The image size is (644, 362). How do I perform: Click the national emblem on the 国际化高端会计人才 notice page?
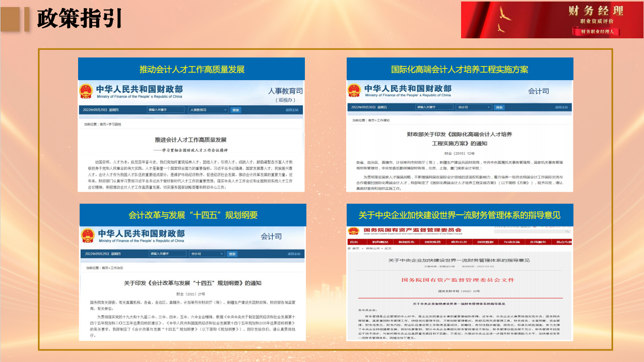pos(354,90)
